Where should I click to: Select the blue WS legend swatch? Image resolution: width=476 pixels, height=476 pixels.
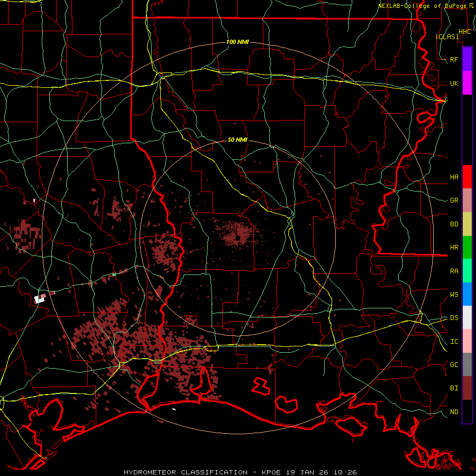pyautogui.click(x=467, y=294)
